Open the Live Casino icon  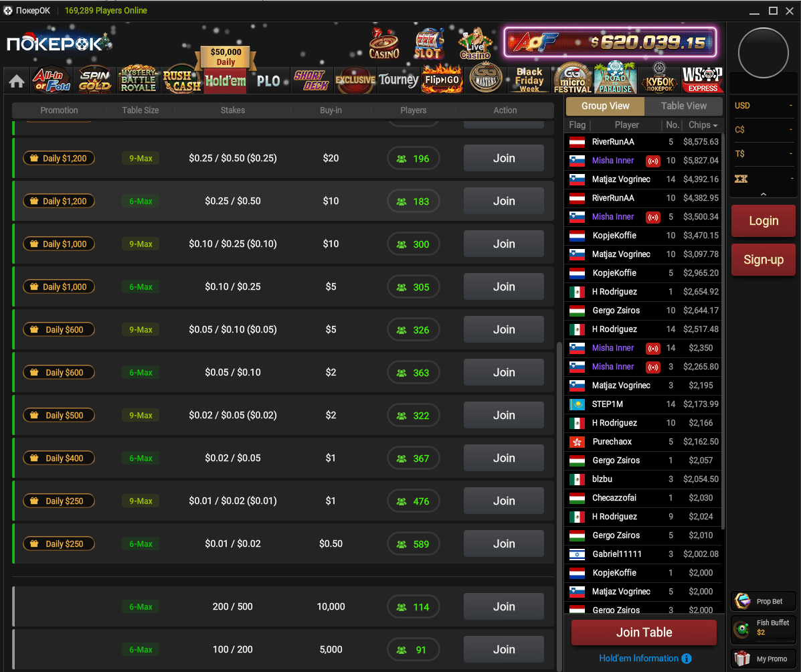(474, 44)
